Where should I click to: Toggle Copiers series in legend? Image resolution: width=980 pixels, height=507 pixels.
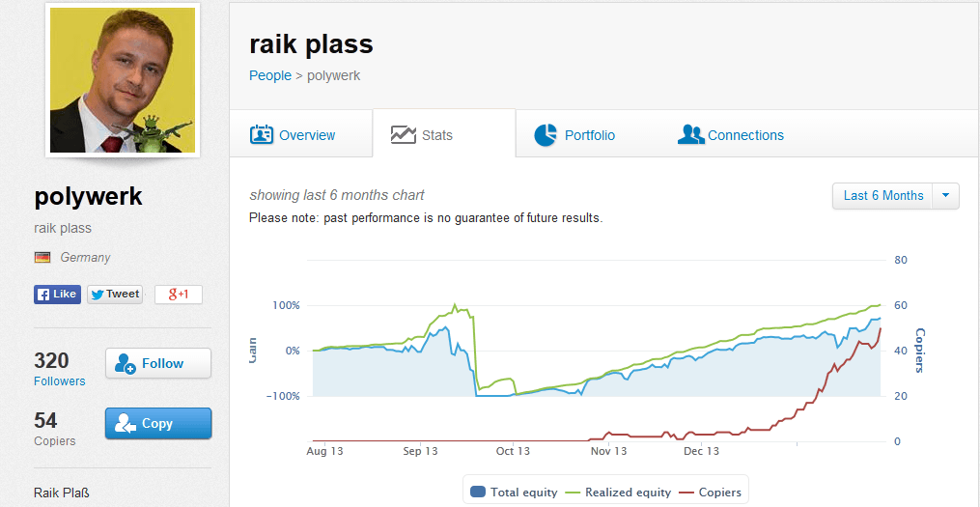(x=711, y=492)
